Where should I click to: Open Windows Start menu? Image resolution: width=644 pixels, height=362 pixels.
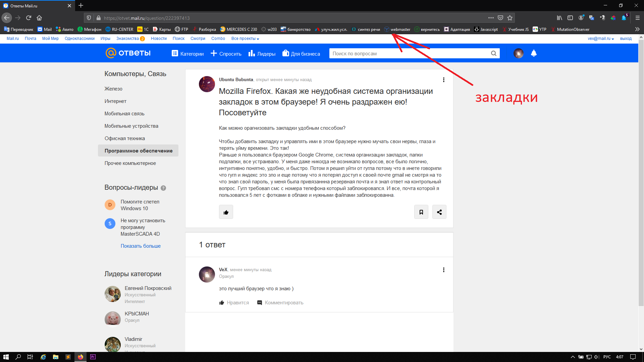tap(6, 357)
